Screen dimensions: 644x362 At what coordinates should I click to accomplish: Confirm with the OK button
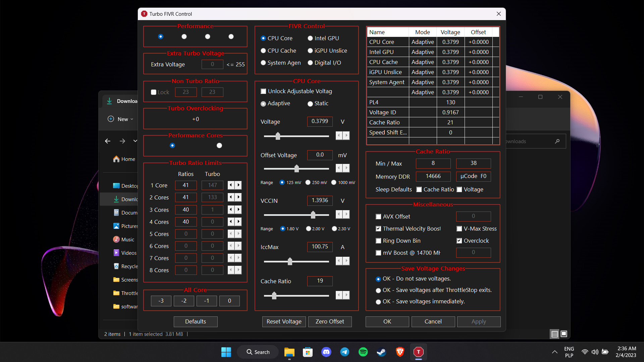pyautogui.click(x=387, y=321)
